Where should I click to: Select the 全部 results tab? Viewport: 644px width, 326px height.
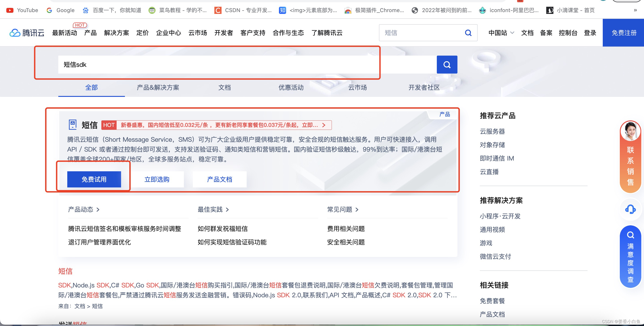coord(91,87)
